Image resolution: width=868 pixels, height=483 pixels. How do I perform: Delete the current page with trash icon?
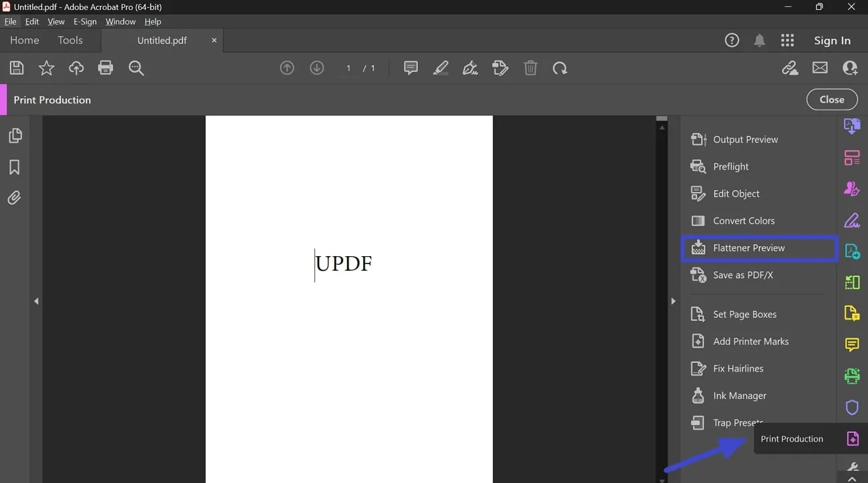click(x=530, y=67)
